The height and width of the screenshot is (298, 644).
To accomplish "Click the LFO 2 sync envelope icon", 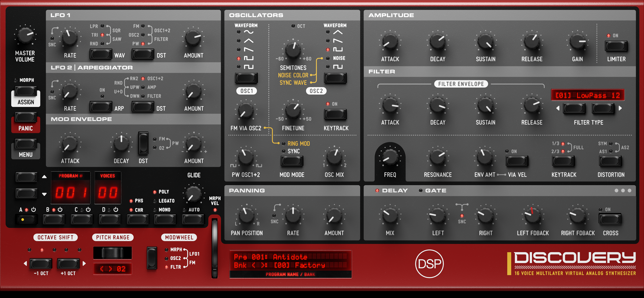I will [x=54, y=84].
